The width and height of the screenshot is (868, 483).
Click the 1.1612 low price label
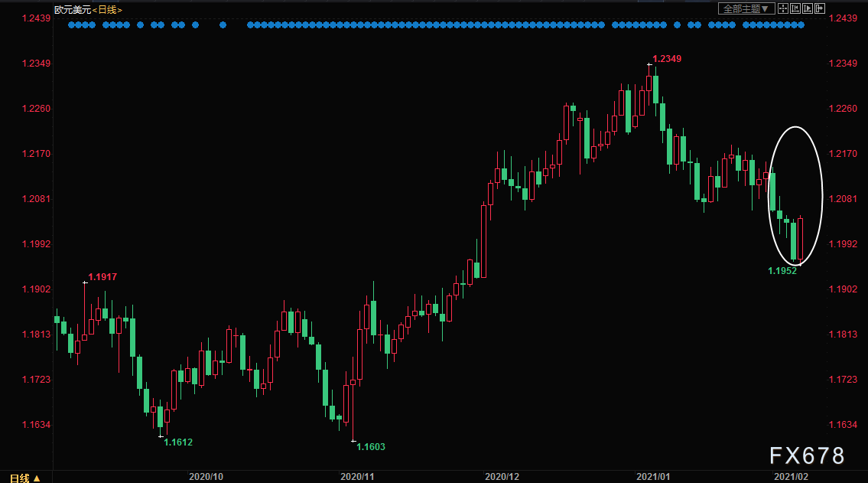click(x=178, y=442)
